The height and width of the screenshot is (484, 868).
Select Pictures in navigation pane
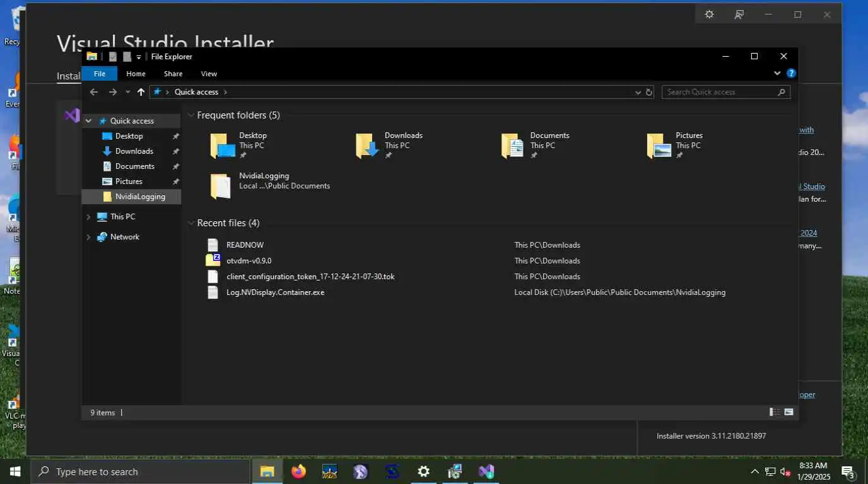[x=129, y=181]
